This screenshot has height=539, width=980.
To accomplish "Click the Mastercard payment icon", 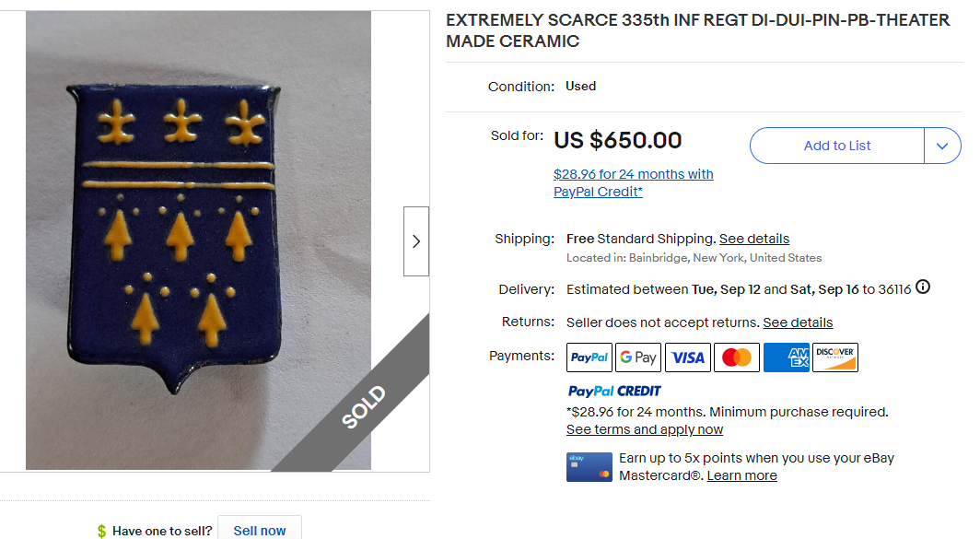I will click(x=736, y=357).
